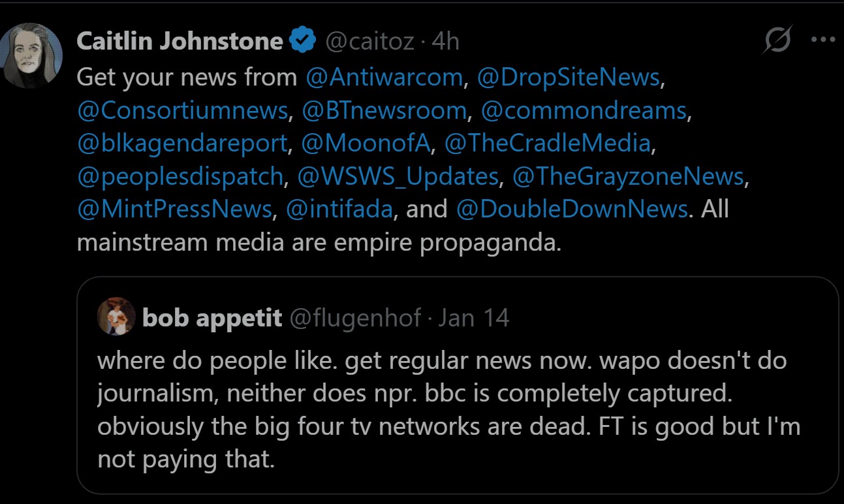Click the @TheCradleMedia mention
The height and width of the screenshot is (504, 844).
pos(547,144)
